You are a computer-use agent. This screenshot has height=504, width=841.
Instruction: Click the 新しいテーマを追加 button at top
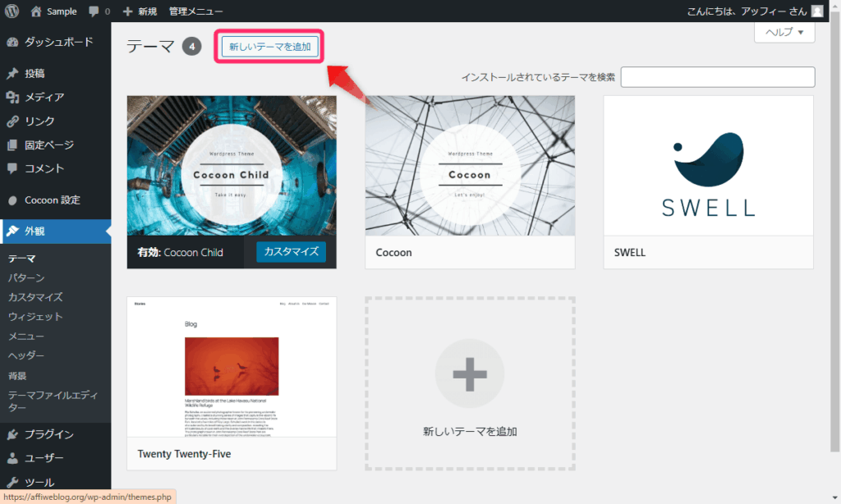[269, 47]
